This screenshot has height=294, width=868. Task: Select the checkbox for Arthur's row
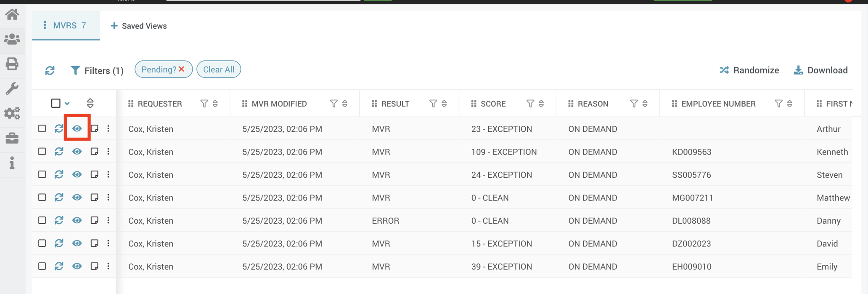(x=42, y=128)
